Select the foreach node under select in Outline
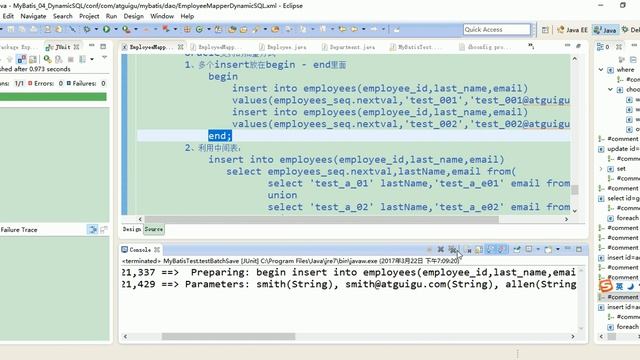The height and width of the screenshot is (360, 640). (x=623, y=218)
